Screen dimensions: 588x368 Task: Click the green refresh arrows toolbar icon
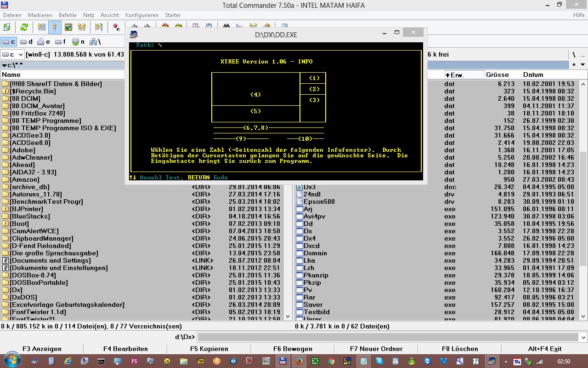pos(24,27)
